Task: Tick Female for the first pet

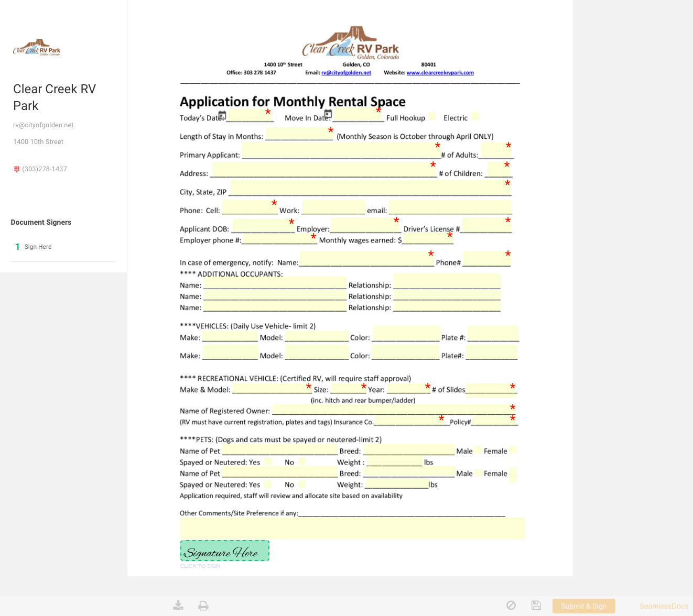Action: click(513, 449)
